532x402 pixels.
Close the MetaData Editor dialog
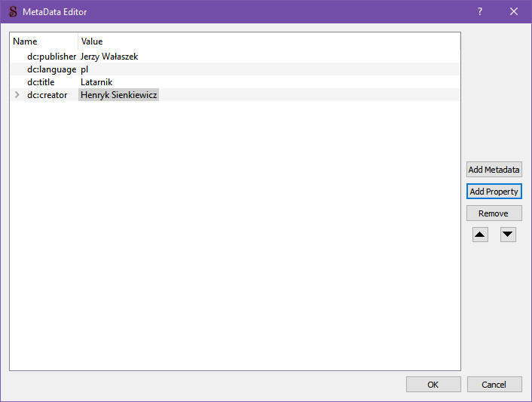(514, 11)
